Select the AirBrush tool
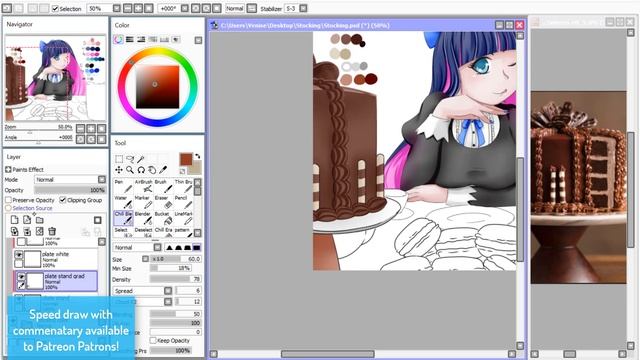Screen dimensions: 640x360 143,186
